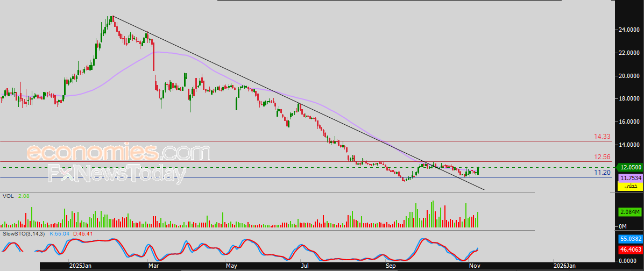Screen dimensions: 644x271
Task: Click the green 12.0500 current price tag
Action: pos(629,168)
